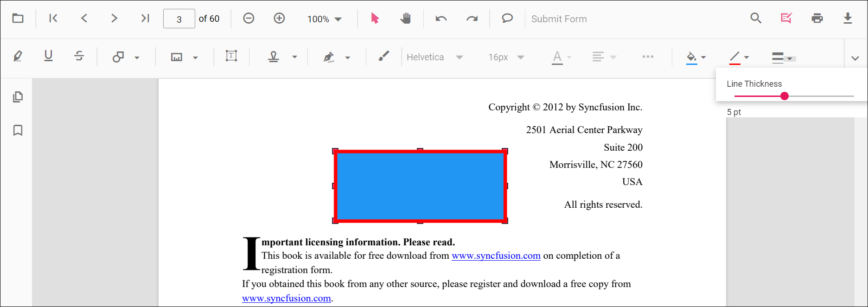
Task: Open the 100% zoom level dropdown
Action: point(325,19)
